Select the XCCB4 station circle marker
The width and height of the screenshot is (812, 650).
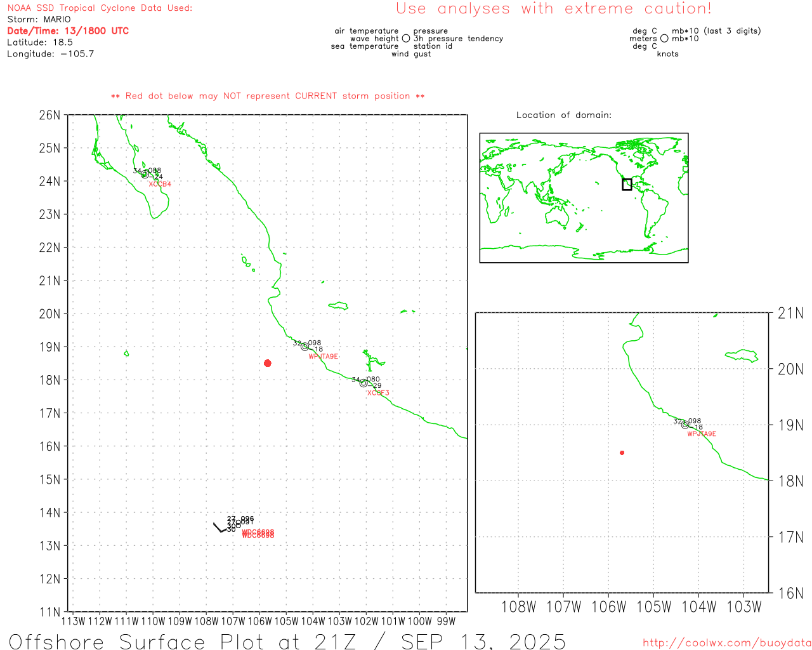pyautogui.click(x=145, y=175)
